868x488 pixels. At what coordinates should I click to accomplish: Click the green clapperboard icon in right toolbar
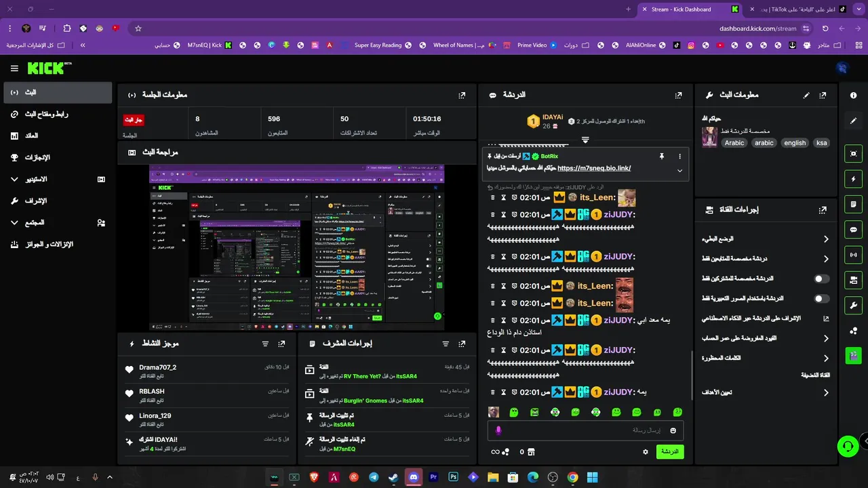tap(853, 354)
